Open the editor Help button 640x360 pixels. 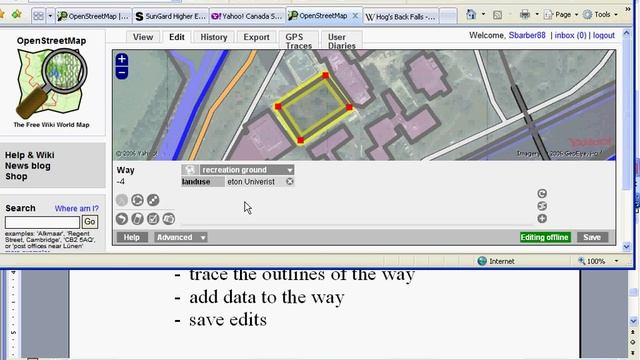pos(132,237)
